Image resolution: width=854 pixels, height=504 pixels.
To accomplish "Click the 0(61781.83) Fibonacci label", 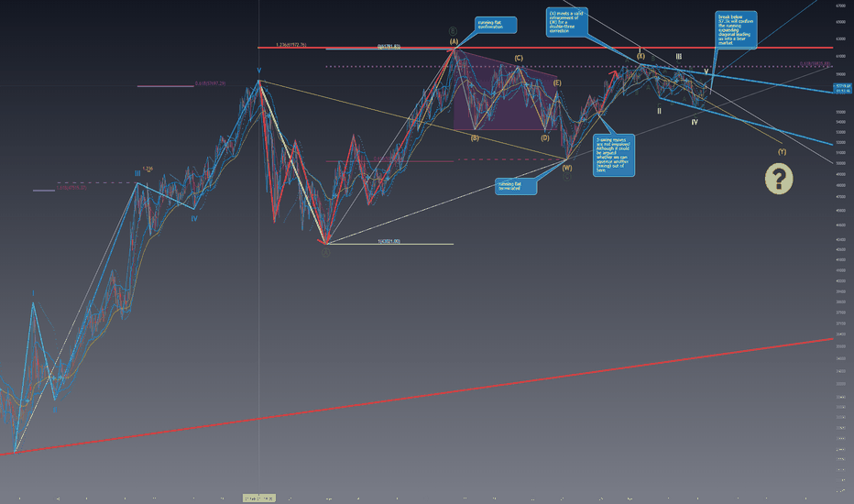I will click(389, 47).
